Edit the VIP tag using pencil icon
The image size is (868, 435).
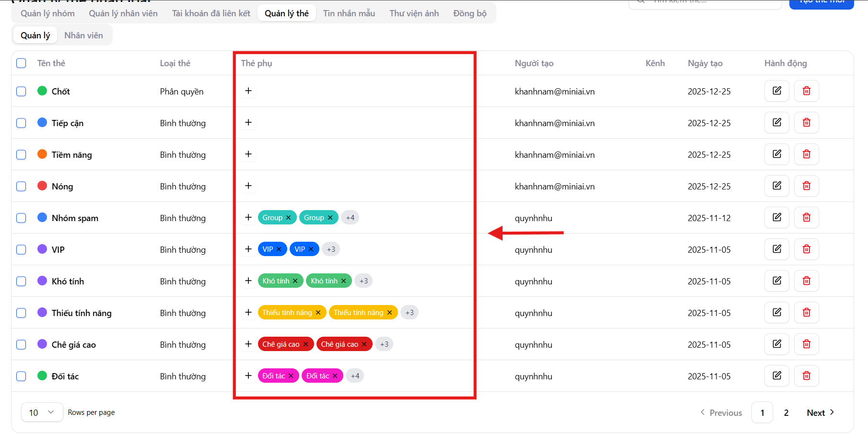[776, 249]
